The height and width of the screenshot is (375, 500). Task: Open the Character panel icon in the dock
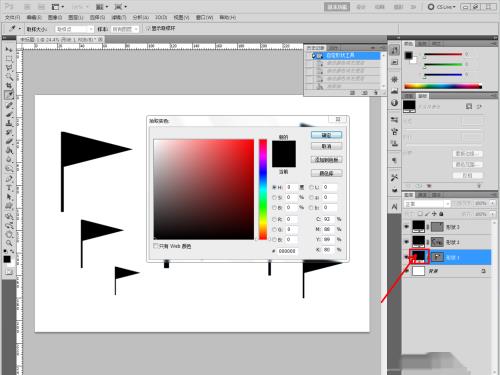(x=395, y=207)
